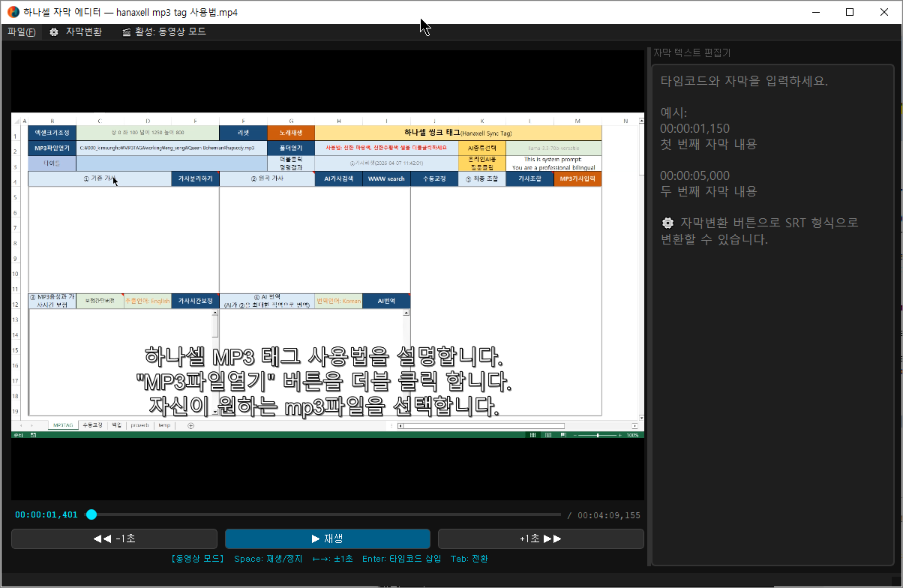Click the orange MP3가사입력 button in video
This screenshot has width=903, height=588.
coord(577,179)
